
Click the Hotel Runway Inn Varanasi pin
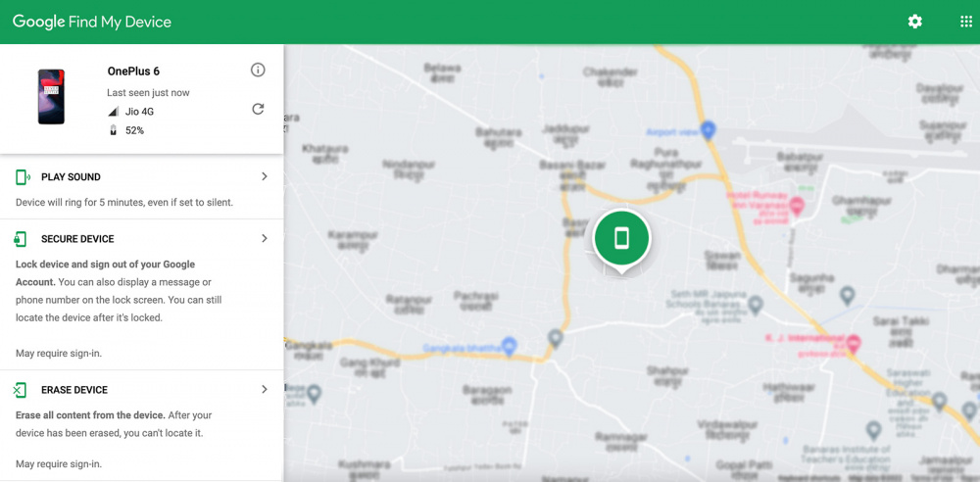point(796,205)
